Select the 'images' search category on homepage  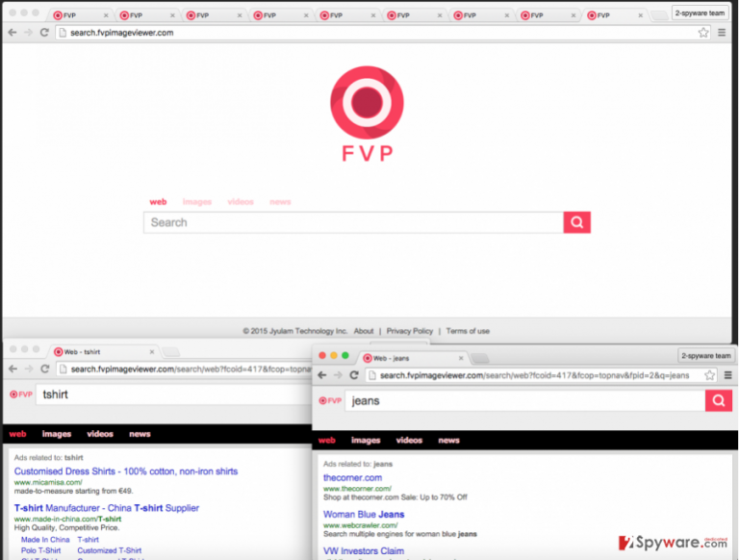pyautogui.click(x=197, y=202)
